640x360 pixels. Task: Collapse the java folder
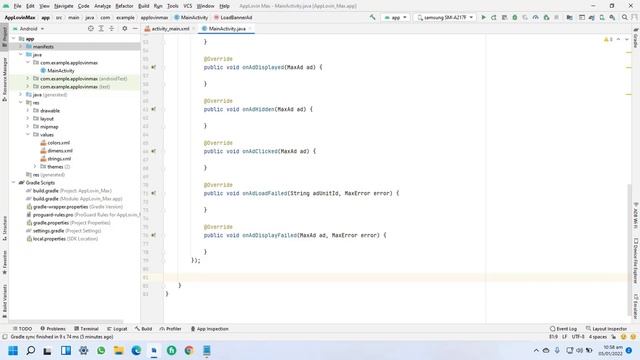pos(21,55)
